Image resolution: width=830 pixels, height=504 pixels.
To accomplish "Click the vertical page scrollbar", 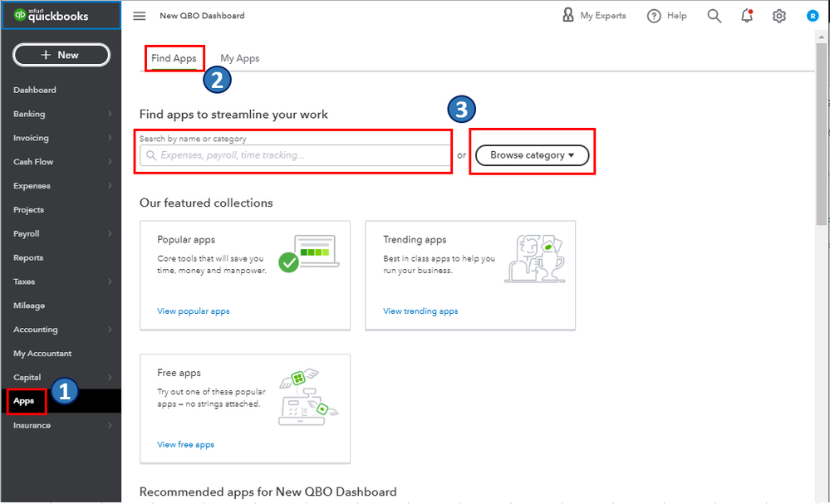I will pyautogui.click(x=822, y=133).
